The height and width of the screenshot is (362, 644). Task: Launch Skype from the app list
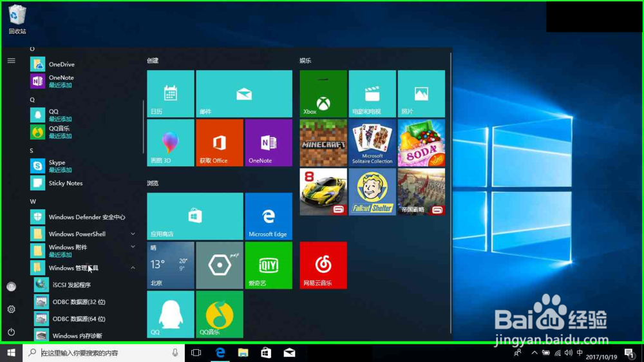click(x=84, y=166)
